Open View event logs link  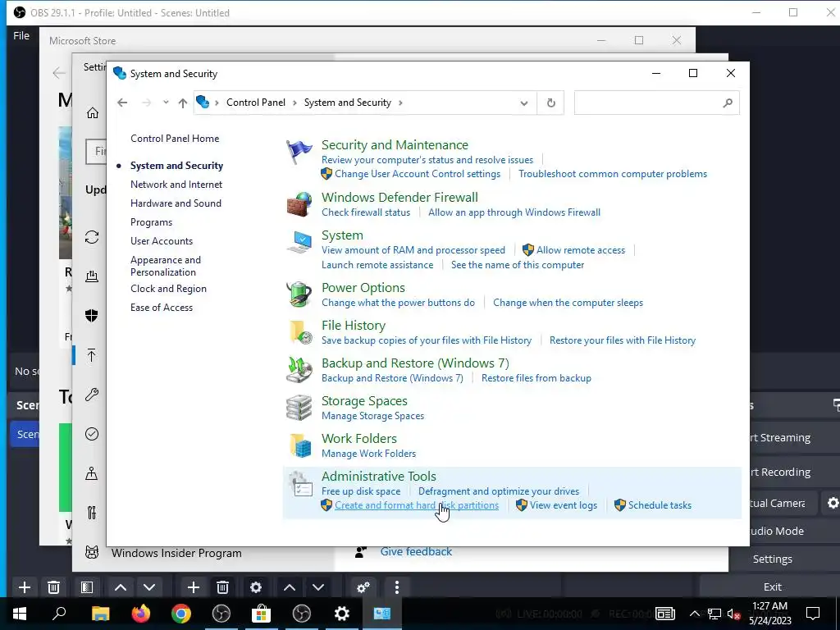563,505
